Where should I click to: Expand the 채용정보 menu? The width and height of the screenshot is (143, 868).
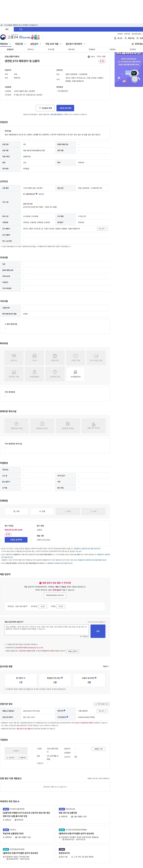point(5,44)
